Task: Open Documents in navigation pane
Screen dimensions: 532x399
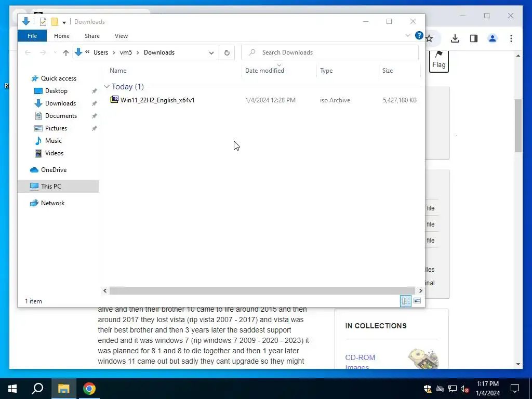Action: click(61, 116)
